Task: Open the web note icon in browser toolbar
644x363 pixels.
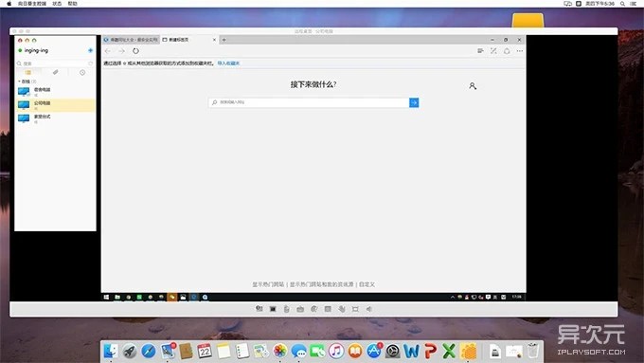Action: pos(493,51)
